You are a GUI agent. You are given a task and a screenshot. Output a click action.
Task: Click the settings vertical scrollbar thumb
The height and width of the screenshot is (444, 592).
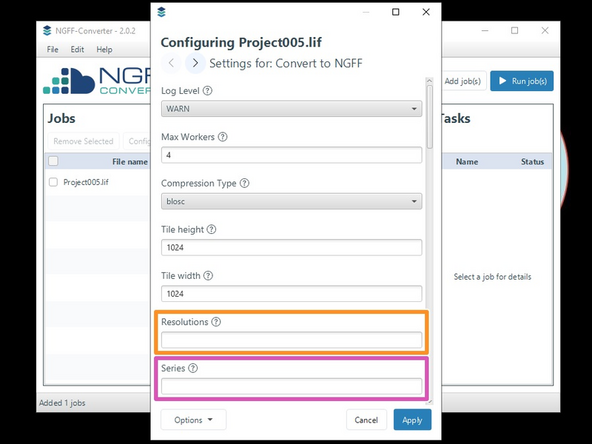click(429, 117)
